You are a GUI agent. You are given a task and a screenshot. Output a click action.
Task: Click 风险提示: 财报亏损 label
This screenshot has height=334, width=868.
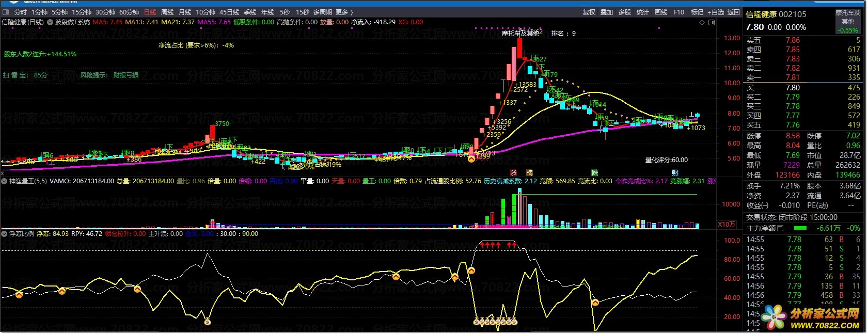[109, 75]
